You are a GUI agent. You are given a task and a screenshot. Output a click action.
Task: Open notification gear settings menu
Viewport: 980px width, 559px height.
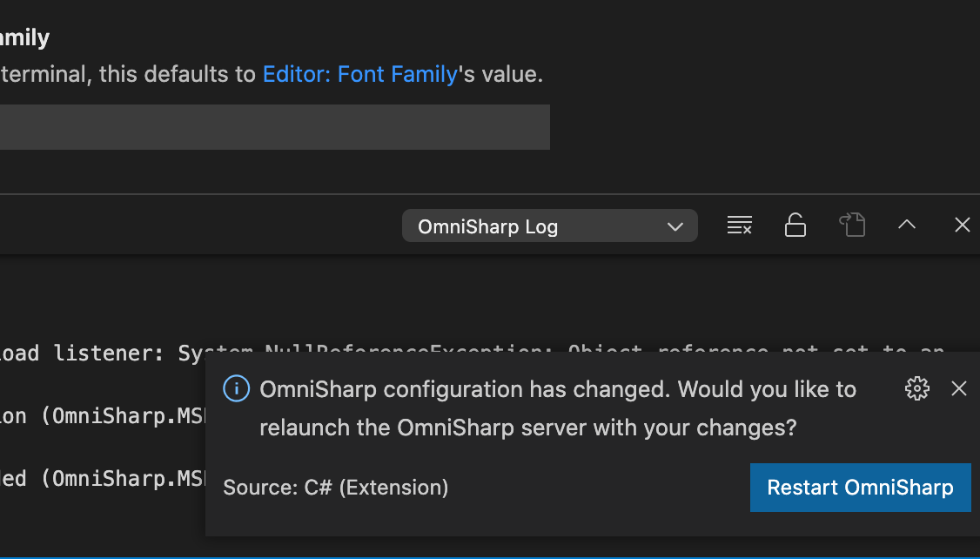(916, 389)
